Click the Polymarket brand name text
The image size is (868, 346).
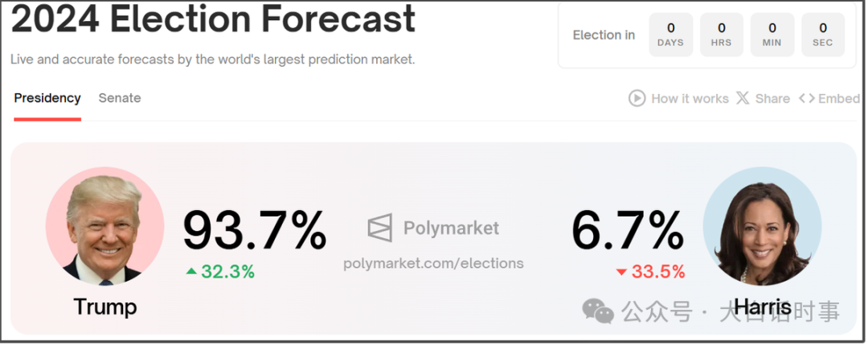pos(451,228)
